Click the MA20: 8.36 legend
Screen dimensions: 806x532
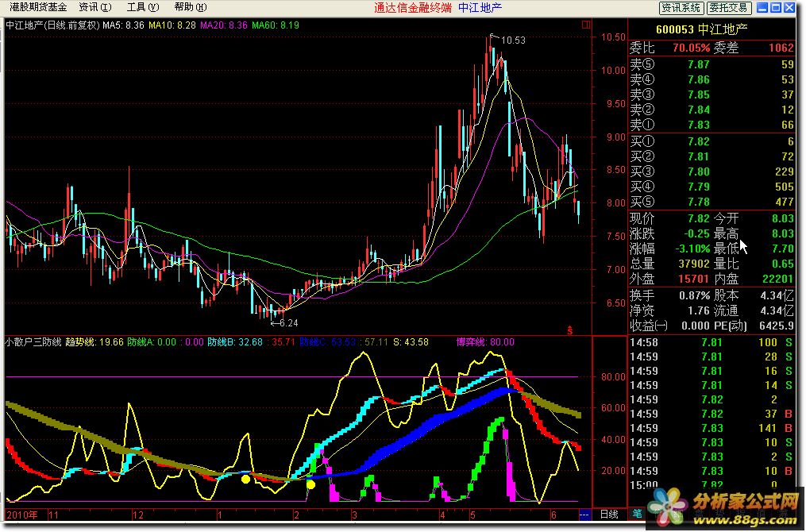[224, 25]
